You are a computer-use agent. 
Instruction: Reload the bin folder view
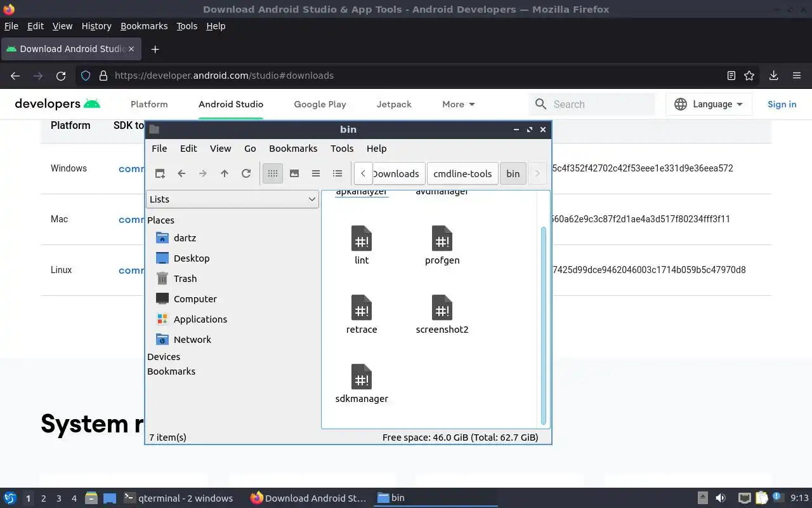coord(246,173)
